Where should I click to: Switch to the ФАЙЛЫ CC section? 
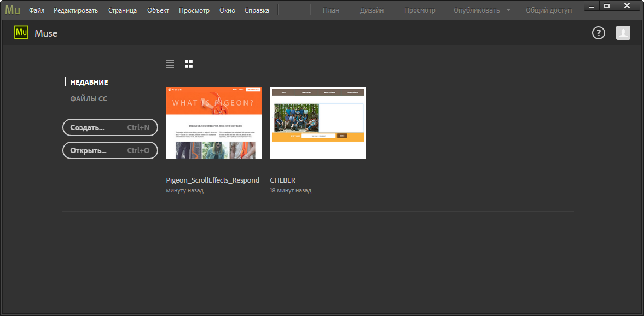coord(89,98)
